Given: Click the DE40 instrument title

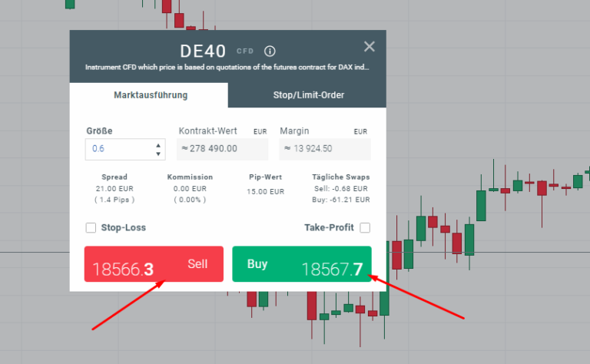Looking at the screenshot, I should pyautogui.click(x=202, y=51).
